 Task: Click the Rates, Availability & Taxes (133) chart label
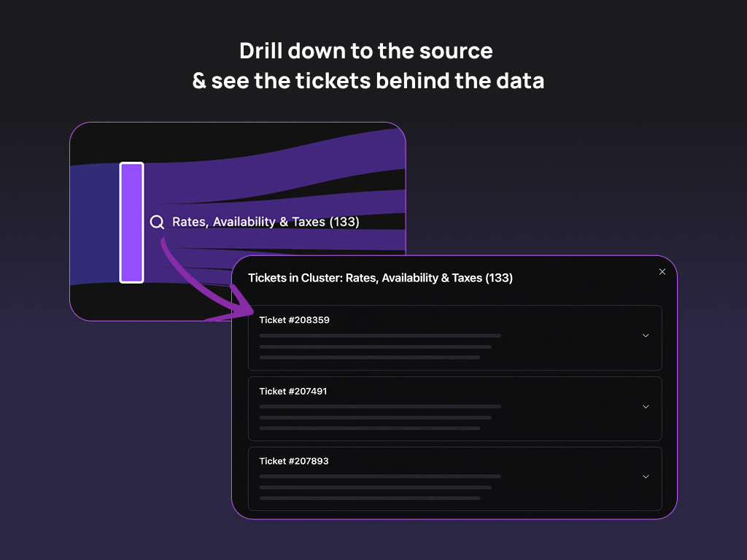266,222
